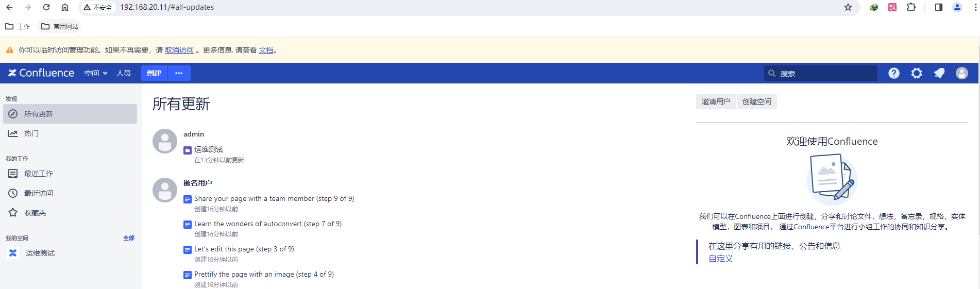Open 收藏夹 starred pages in the sidebar
The height and width of the screenshot is (289, 980).
(35, 213)
